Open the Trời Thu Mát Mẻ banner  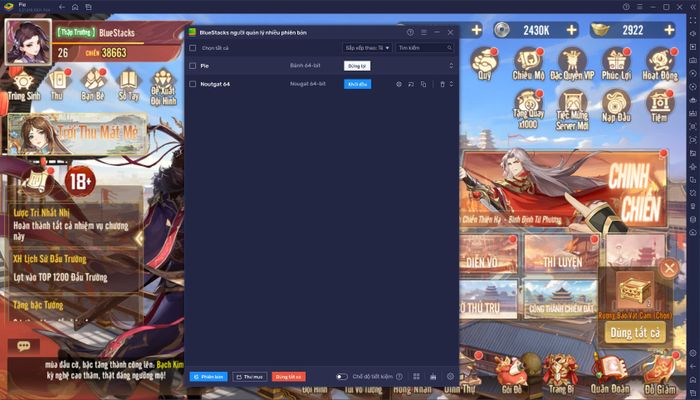pyautogui.click(x=77, y=133)
